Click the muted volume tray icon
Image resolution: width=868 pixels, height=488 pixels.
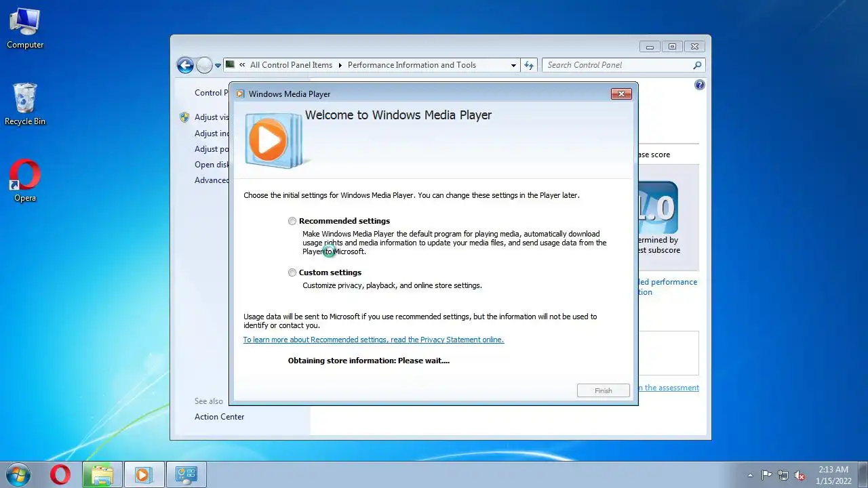[800, 475]
